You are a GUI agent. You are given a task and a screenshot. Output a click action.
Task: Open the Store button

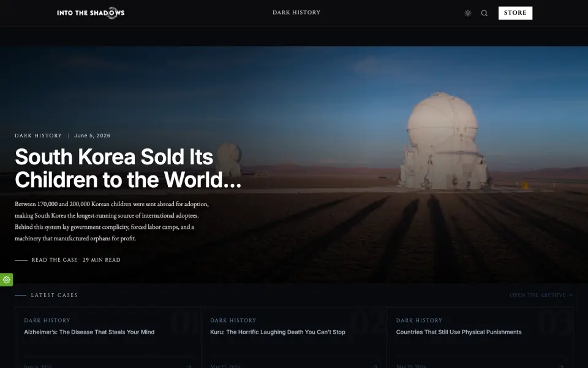coord(515,13)
